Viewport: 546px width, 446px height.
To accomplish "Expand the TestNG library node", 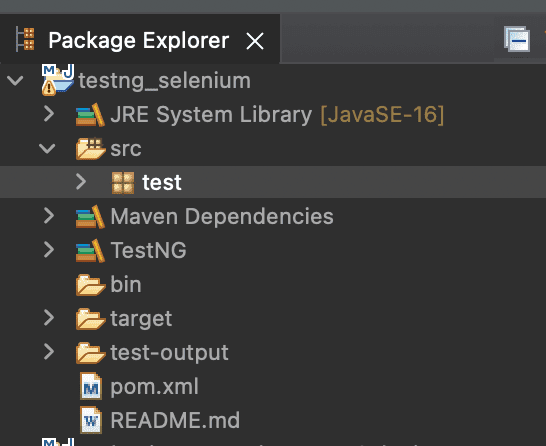I will pos(49,250).
